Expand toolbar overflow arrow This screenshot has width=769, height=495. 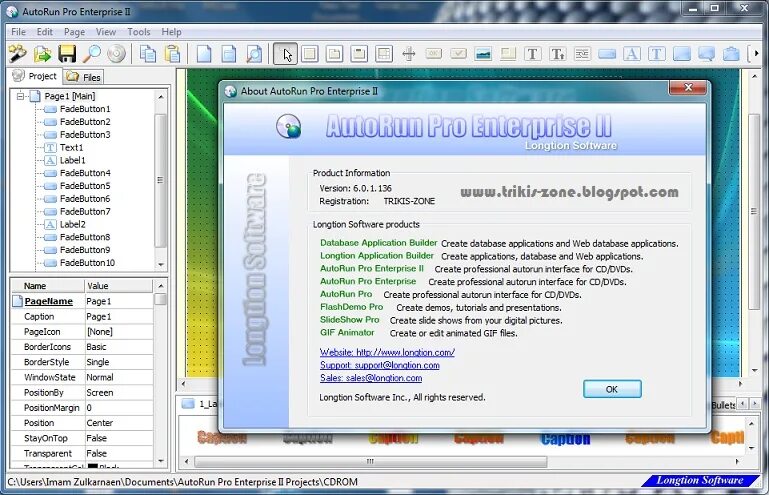756,53
